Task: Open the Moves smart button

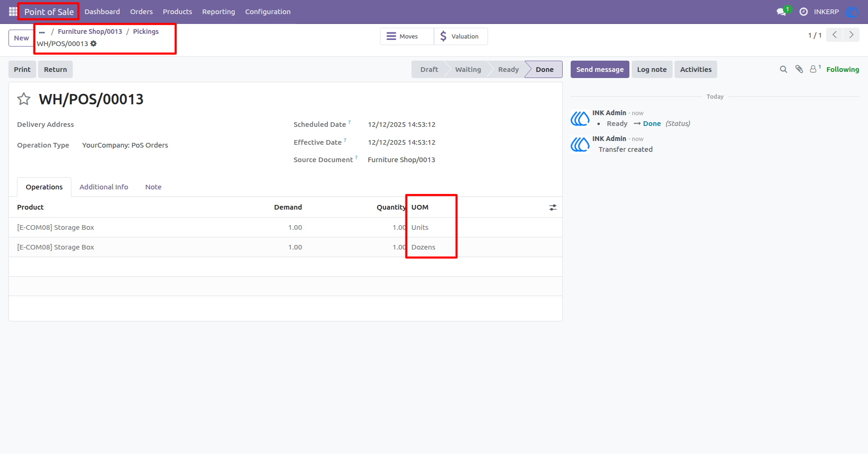Action: pyautogui.click(x=407, y=37)
